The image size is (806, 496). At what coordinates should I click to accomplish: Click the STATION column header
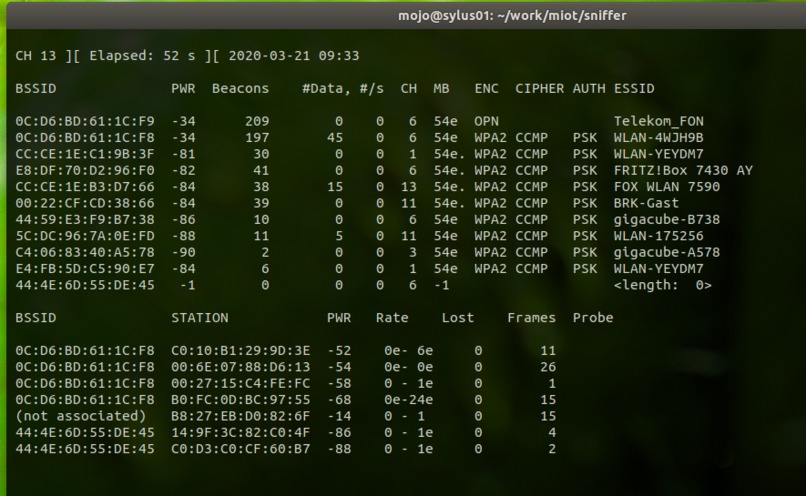(x=199, y=318)
